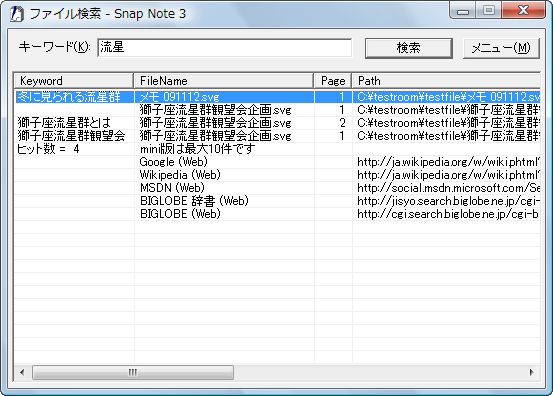Sort by the Keyword column header

point(74,81)
